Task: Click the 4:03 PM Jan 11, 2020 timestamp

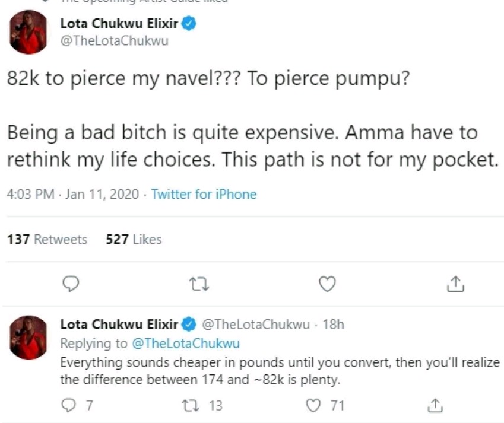Action: click(x=72, y=194)
